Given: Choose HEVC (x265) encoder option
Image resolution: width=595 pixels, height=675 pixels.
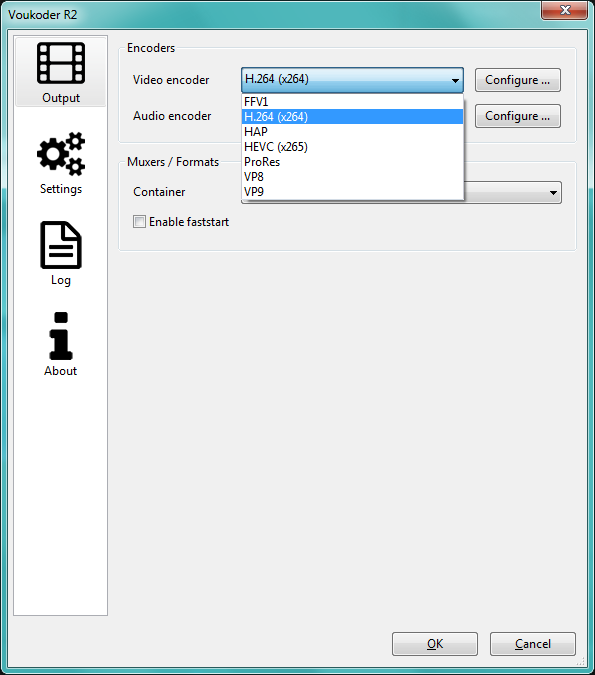Looking at the screenshot, I should [x=352, y=147].
